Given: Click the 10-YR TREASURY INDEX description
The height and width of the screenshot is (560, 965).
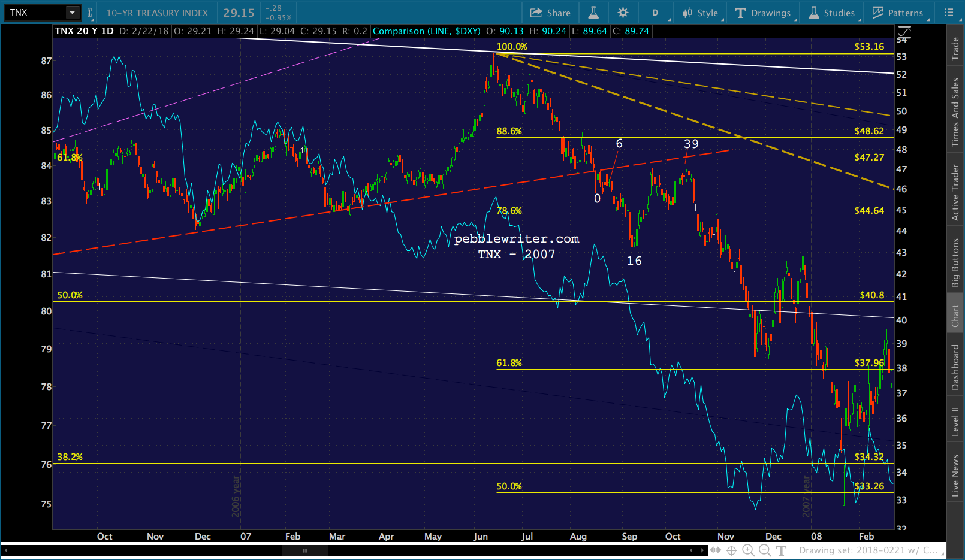Looking at the screenshot, I should coord(157,13).
